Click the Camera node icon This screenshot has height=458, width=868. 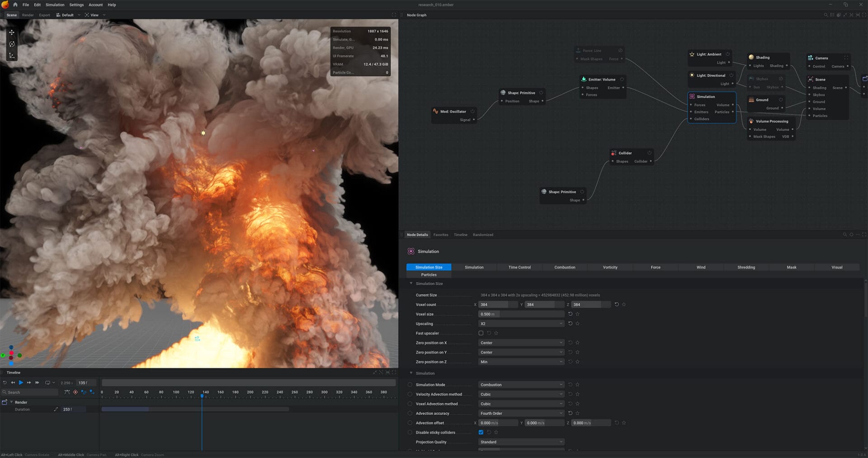pyautogui.click(x=811, y=58)
